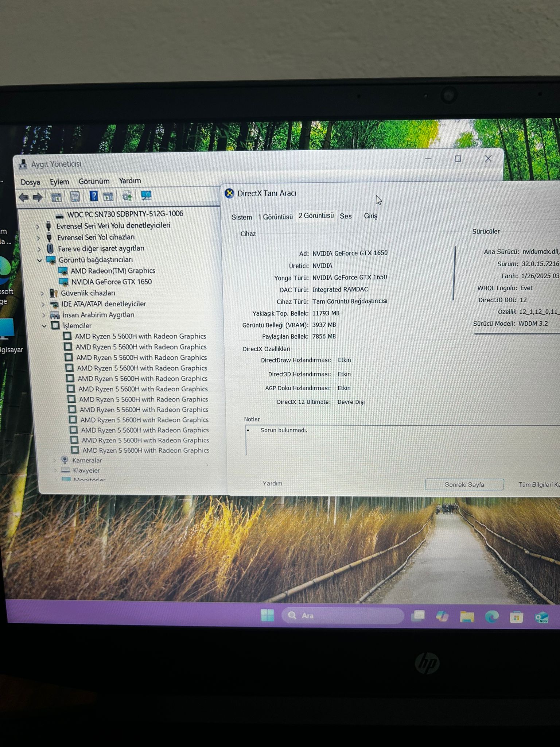
Task: Click the blue question-mark Help toolbar icon
Action: click(94, 197)
